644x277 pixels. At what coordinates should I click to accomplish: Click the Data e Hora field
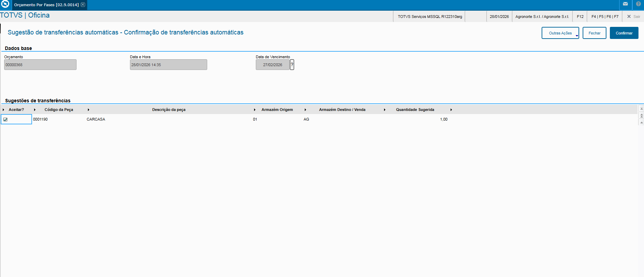[169, 65]
